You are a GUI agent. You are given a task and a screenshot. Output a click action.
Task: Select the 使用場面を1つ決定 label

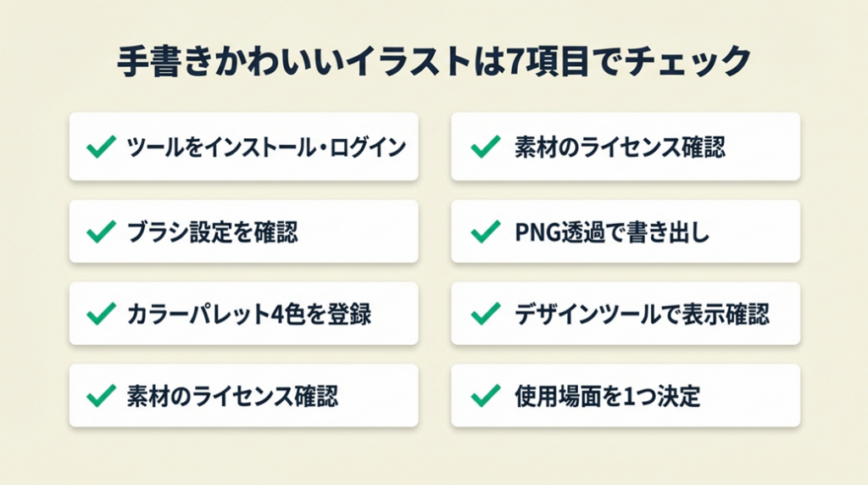tap(607, 395)
